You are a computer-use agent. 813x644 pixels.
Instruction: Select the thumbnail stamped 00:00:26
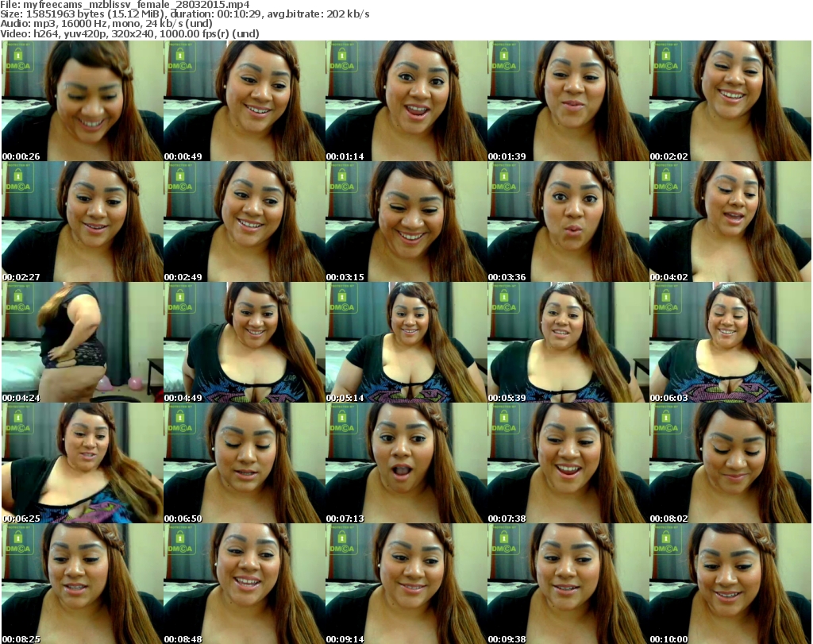click(83, 101)
